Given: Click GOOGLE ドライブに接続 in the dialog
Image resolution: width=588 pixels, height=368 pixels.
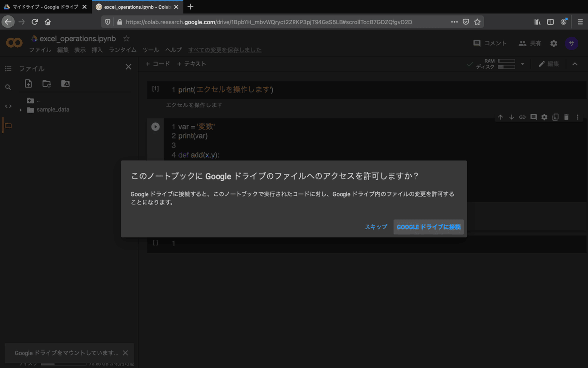Looking at the screenshot, I should pyautogui.click(x=428, y=227).
